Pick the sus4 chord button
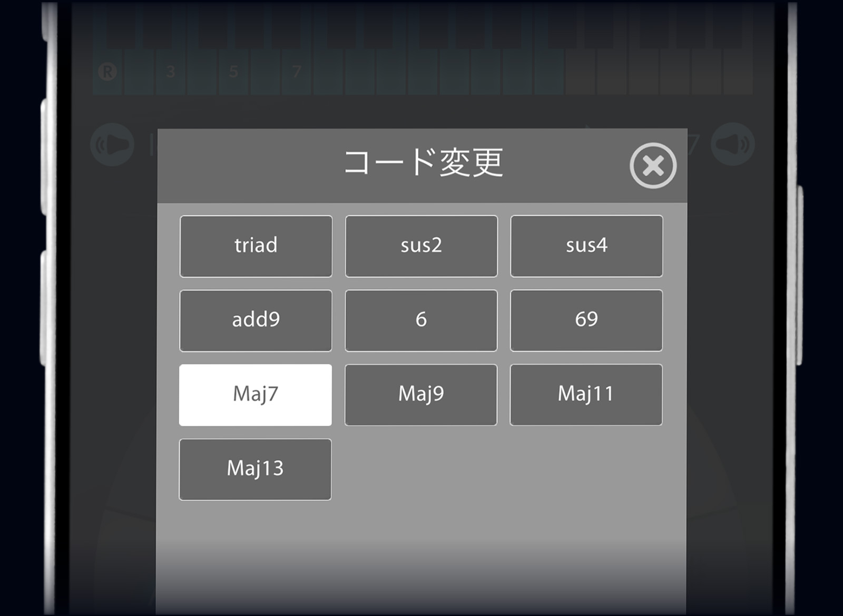This screenshot has width=843, height=616. tap(586, 246)
